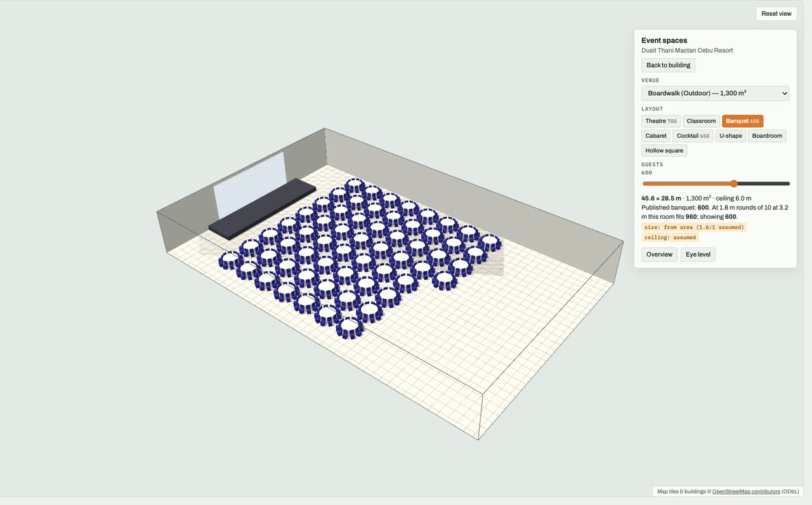The image size is (812, 505).
Task: Select the 'Event spaces' panel title
Action: pos(664,41)
